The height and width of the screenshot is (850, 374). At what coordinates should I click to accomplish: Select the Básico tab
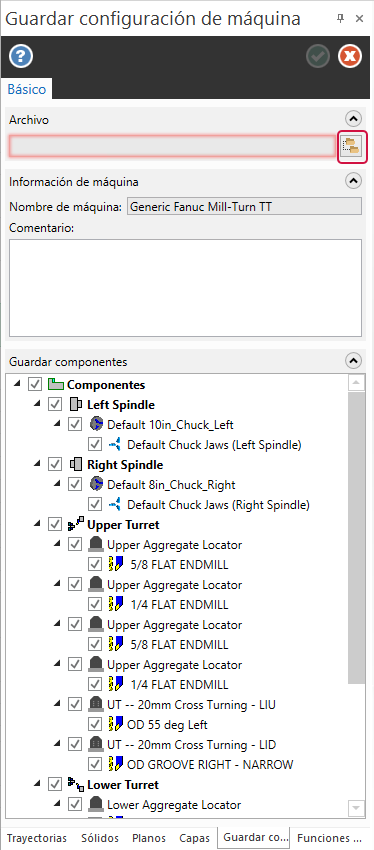click(x=27, y=89)
